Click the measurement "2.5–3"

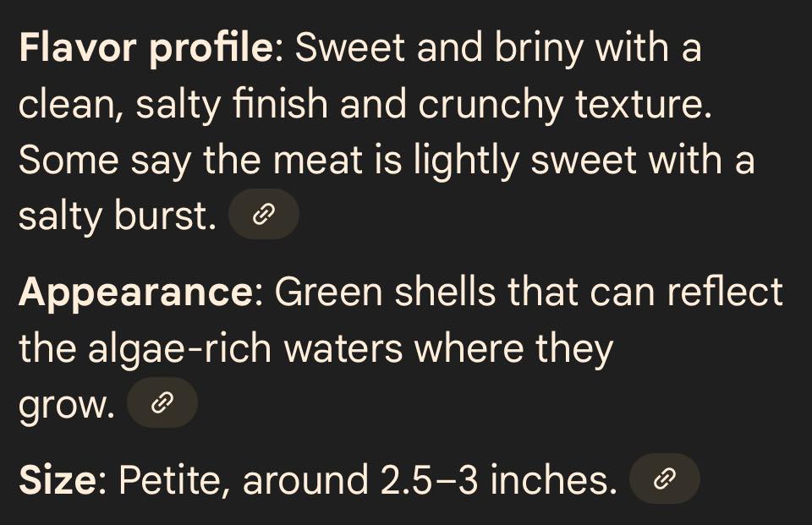click(428, 480)
